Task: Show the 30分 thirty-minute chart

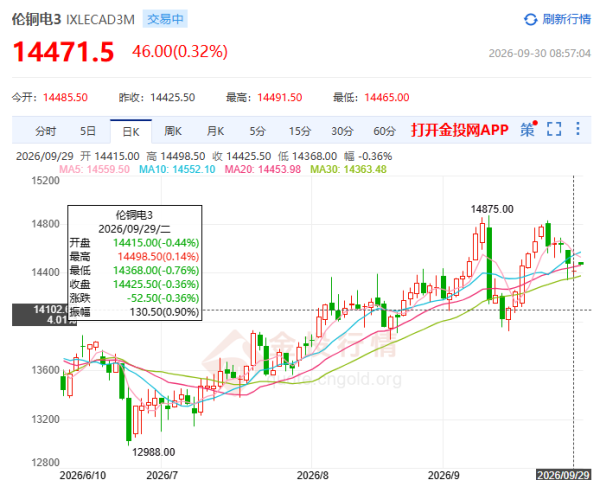Action: pos(342,131)
